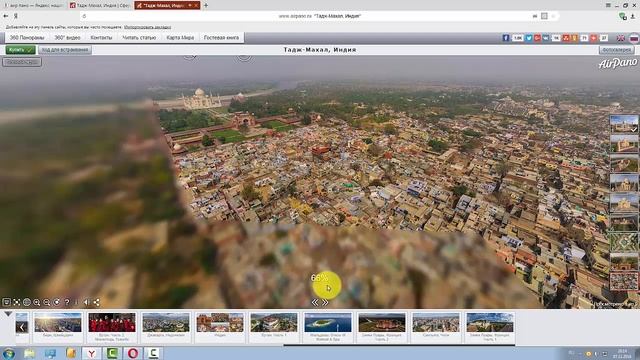Open the Фотогалерея button
640x360 pixels.
tap(616, 50)
